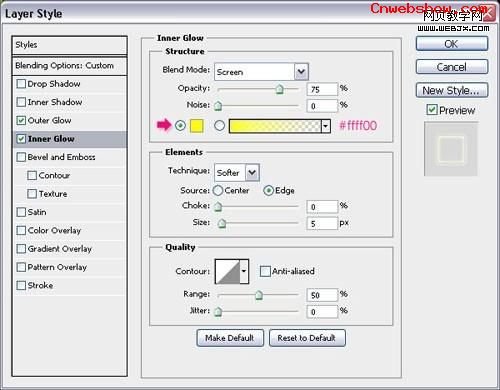Enable the Satin effect checkbox
The width and height of the screenshot is (500, 390).
(x=21, y=212)
